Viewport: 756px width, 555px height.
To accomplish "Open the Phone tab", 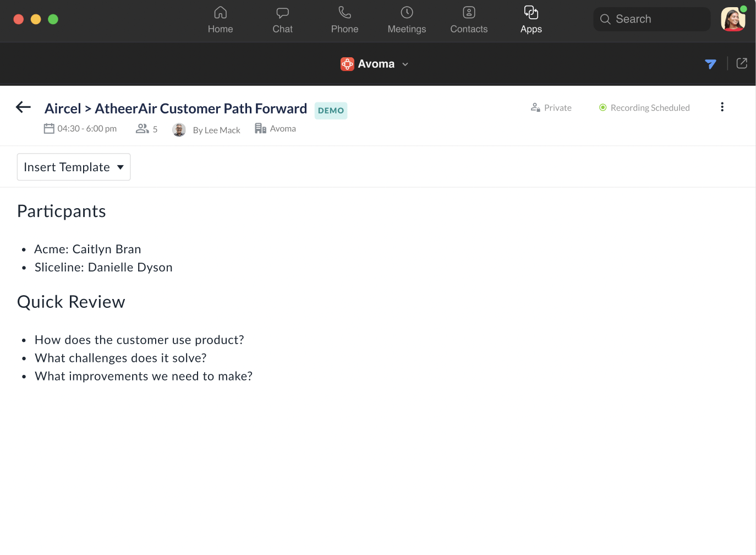I will click(344, 20).
